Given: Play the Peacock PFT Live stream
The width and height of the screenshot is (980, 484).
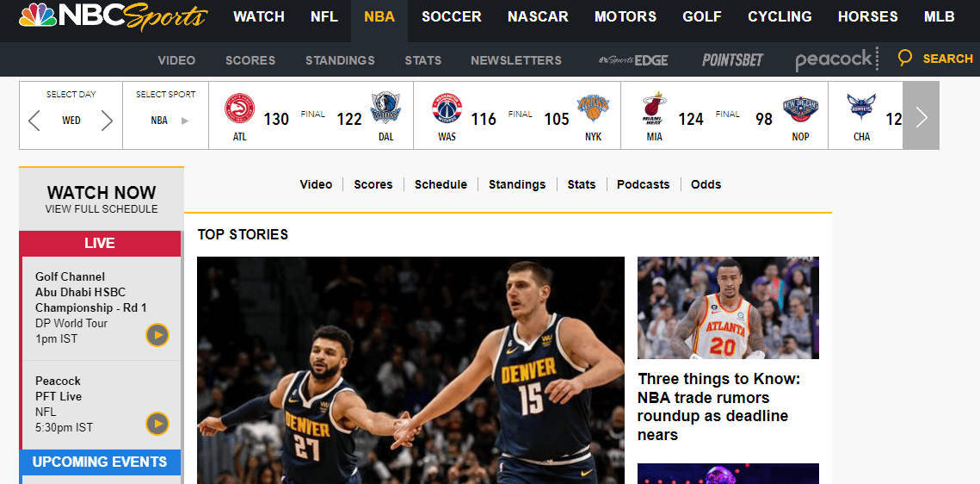Looking at the screenshot, I should pos(157,424).
